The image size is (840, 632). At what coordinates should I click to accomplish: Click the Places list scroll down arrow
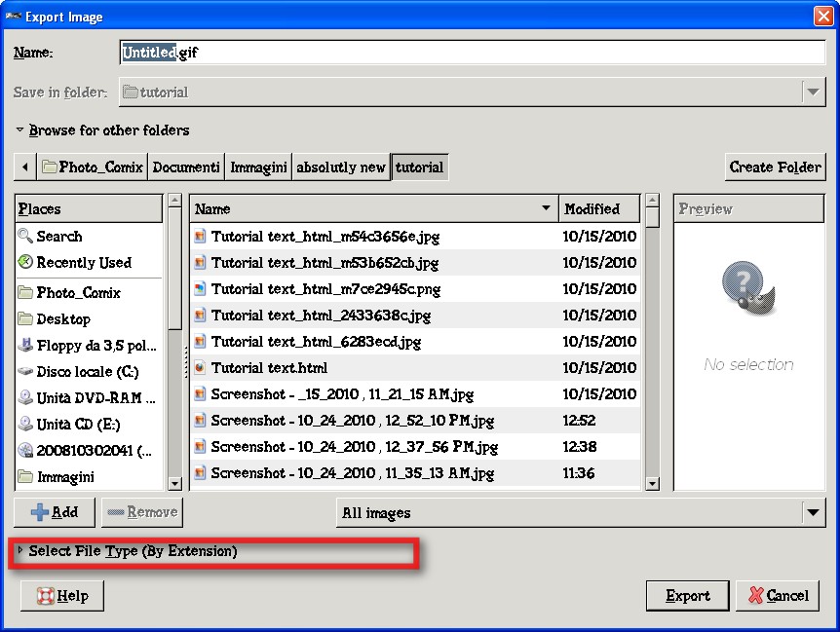[174, 483]
